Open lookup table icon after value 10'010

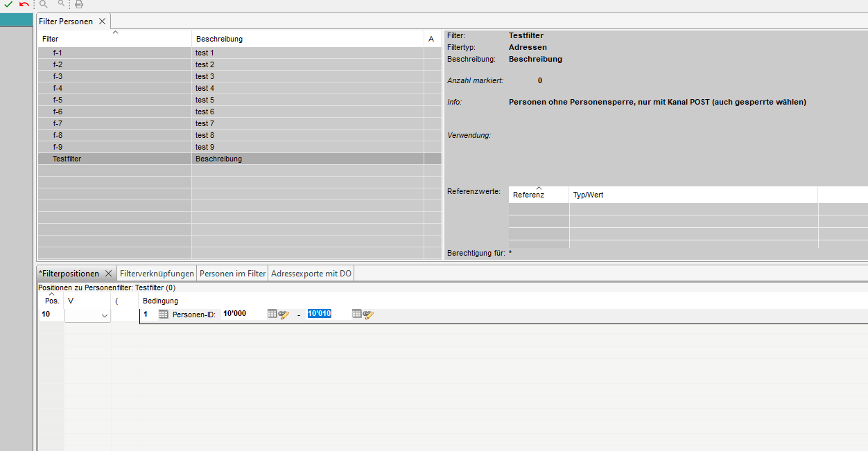357,315
